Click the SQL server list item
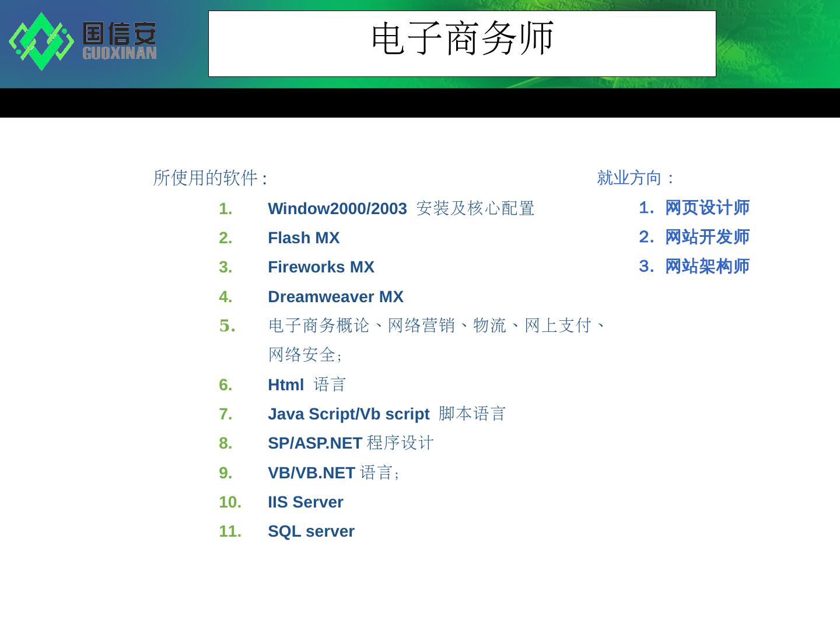This screenshot has height=630, width=840. click(311, 531)
